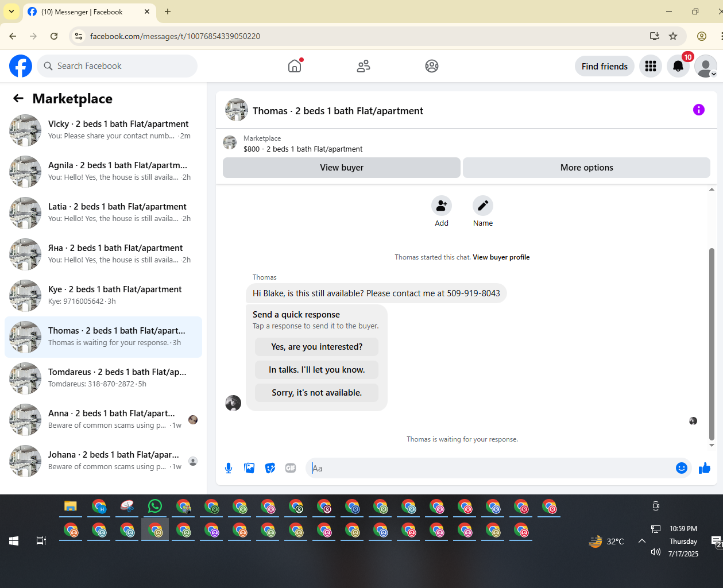Send quick response 'Yes, are you interested?'
This screenshot has height=588, width=723.
pyautogui.click(x=316, y=347)
